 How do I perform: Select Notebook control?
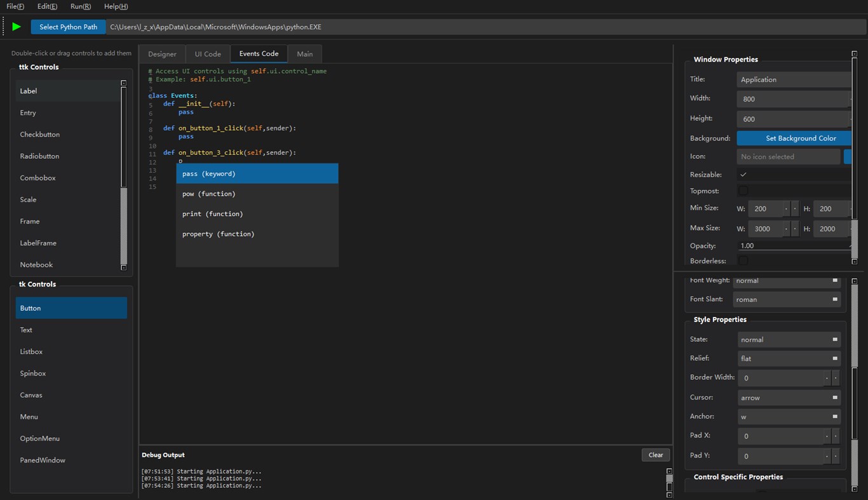(67, 264)
